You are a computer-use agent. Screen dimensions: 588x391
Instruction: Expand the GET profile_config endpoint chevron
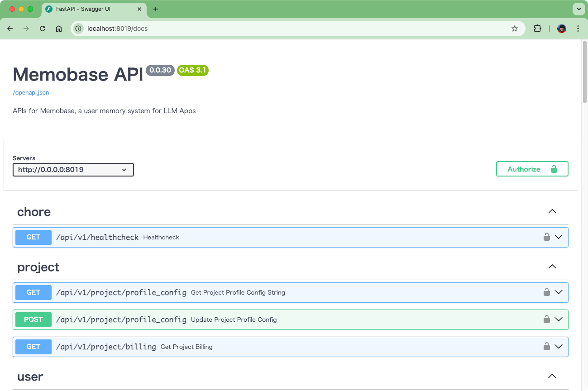559,292
